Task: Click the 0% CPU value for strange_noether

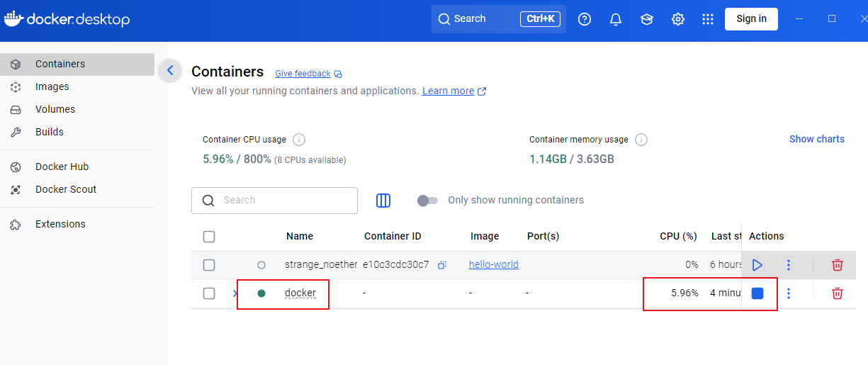Action: click(x=692, y=264)
